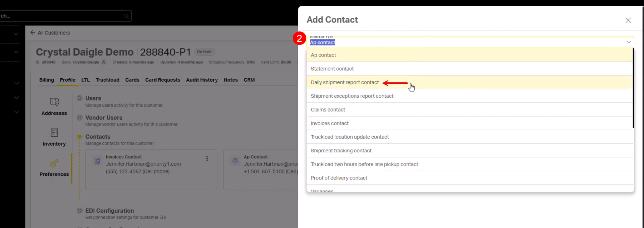Expand the topmost left sidebar chevron
Screen dimensions: 644x228
16,34
